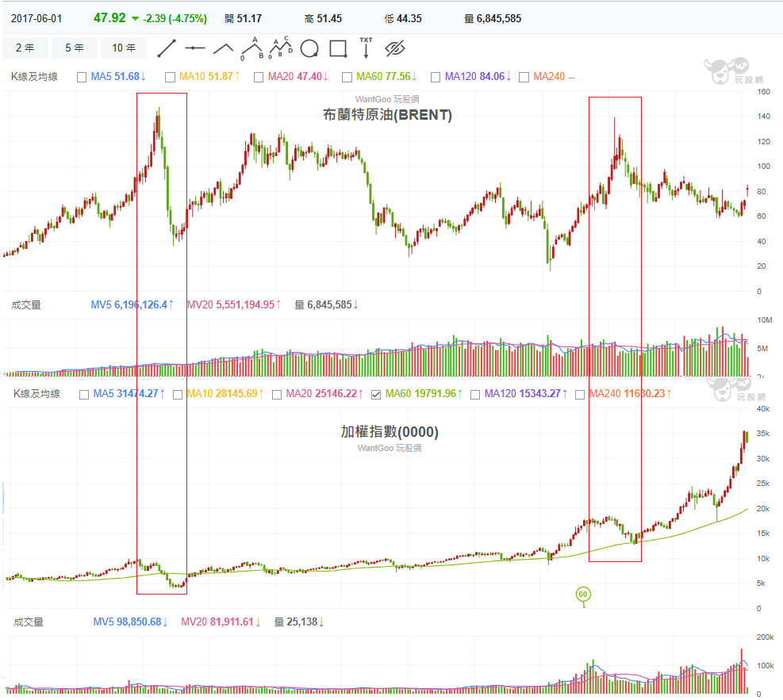Click the green 60 marker on the time axis
The image size is (783, 700).
pos(583,594)
